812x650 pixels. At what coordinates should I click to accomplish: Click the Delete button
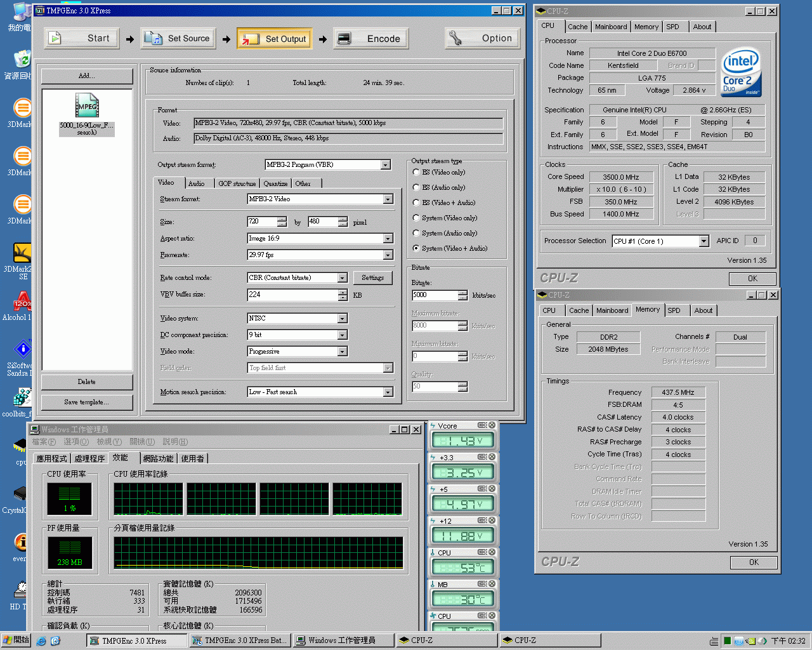pyautogui.click(x=87, y=381)
